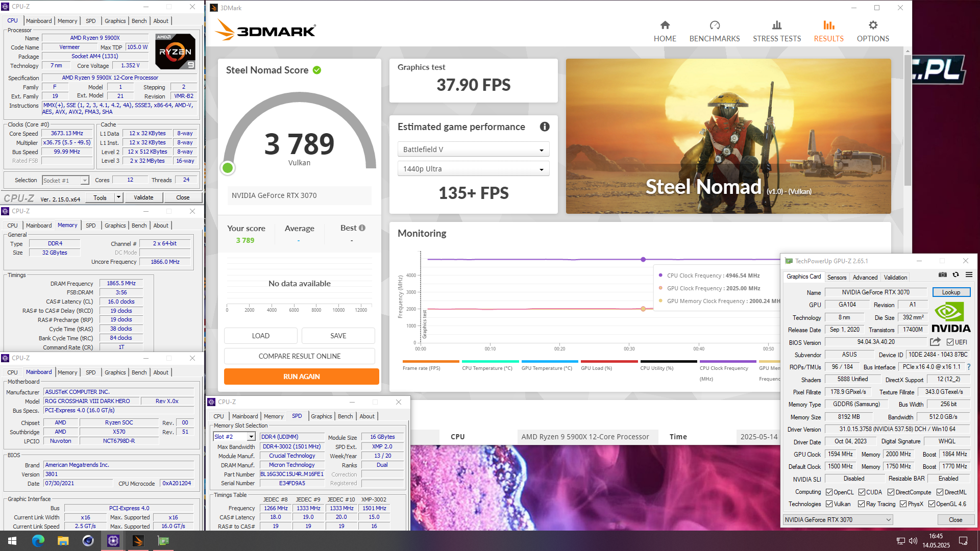
Task: Open SPD tab in the CPU-Z Memory window
Action: (90, 226)
